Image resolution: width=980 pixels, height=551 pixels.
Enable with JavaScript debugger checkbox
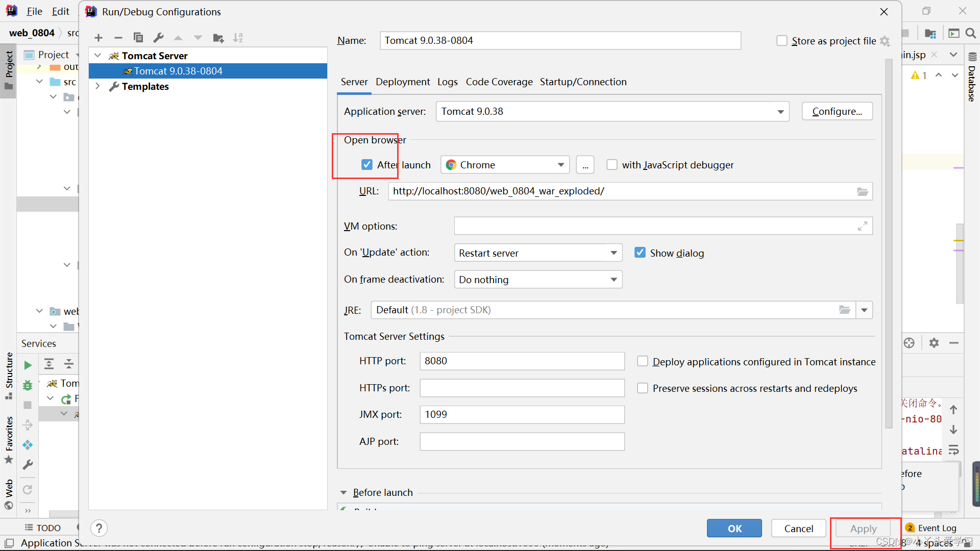(x=612, y=164)
